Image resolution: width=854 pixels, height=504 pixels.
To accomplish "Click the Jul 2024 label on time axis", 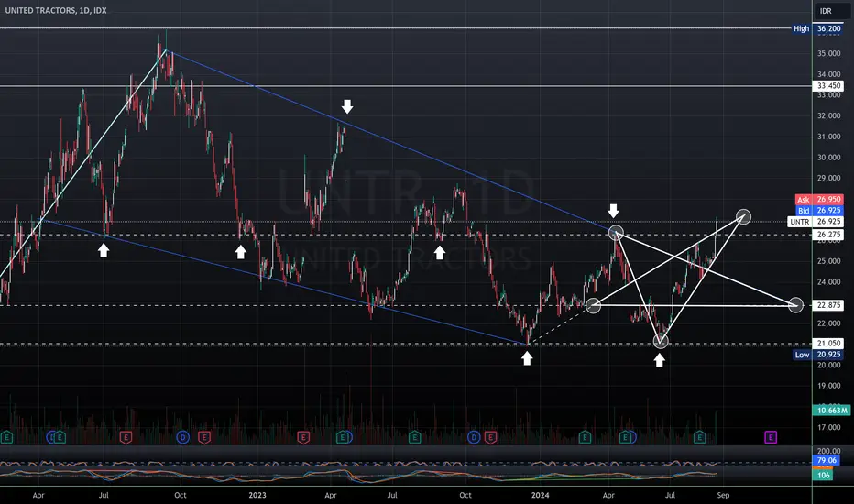I will 670,495.
